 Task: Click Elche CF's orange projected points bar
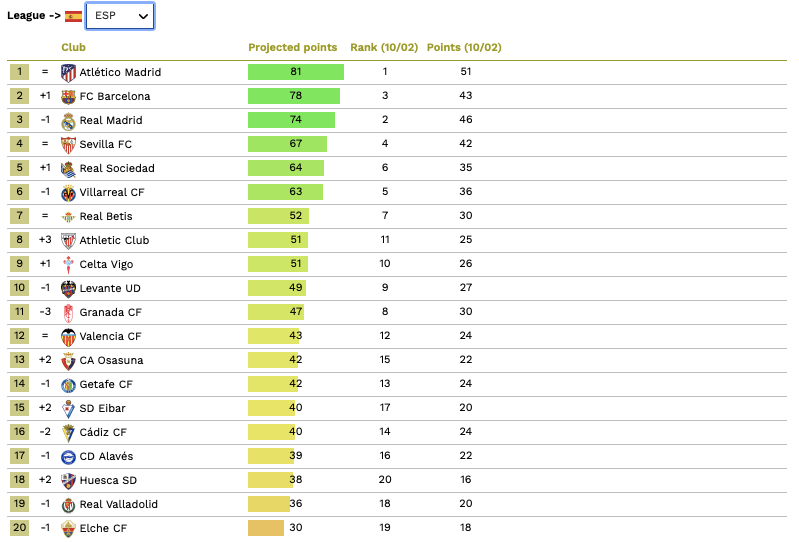point(266,528)
